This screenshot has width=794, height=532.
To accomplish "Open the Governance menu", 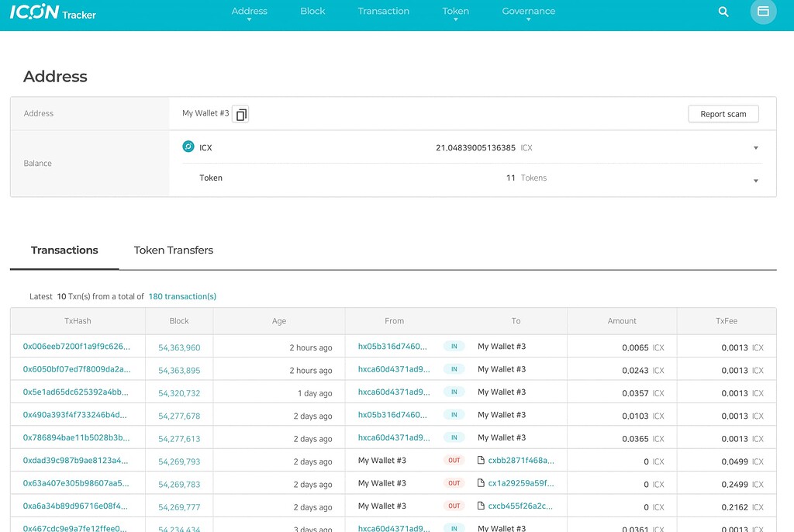I will click(528, 11).
